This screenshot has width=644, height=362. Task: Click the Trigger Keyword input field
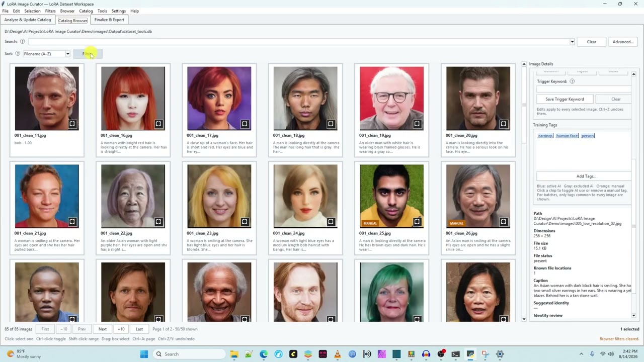click(x=584, y=89)
